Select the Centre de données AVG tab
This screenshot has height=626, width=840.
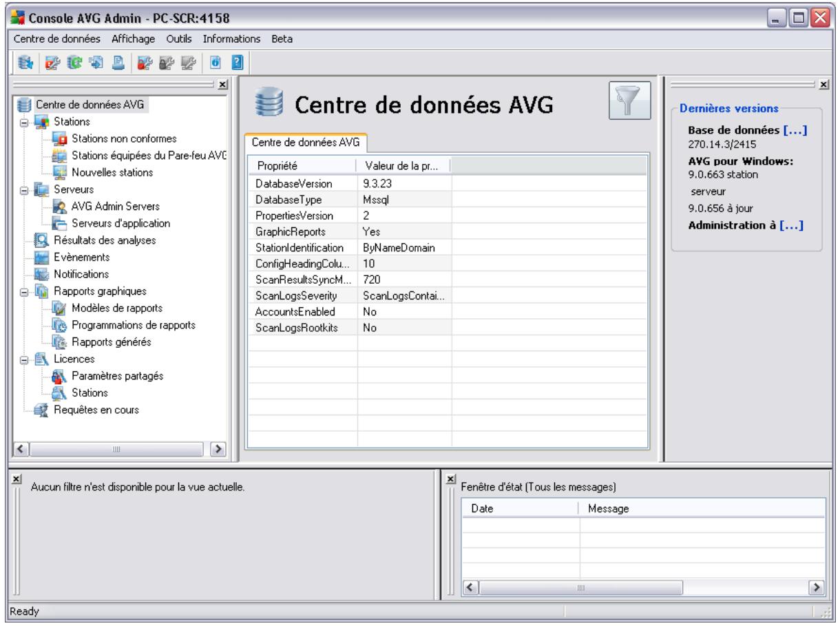pos(307,143)
